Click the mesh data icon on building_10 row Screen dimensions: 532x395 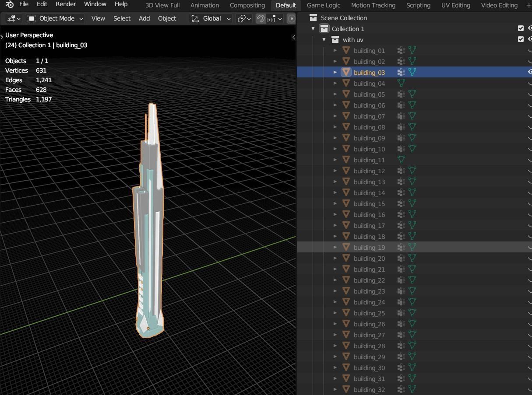pyautogui.click(x=412, y=149)
